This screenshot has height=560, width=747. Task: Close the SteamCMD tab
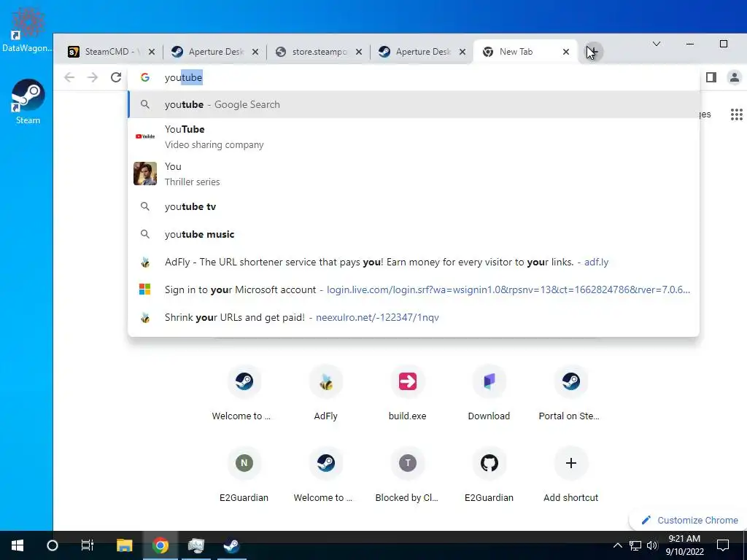click(152, 52)
